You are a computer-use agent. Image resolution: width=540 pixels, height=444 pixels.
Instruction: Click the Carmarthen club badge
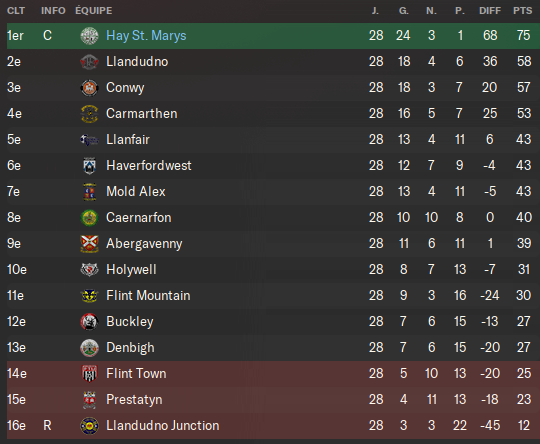coord(89,114)
